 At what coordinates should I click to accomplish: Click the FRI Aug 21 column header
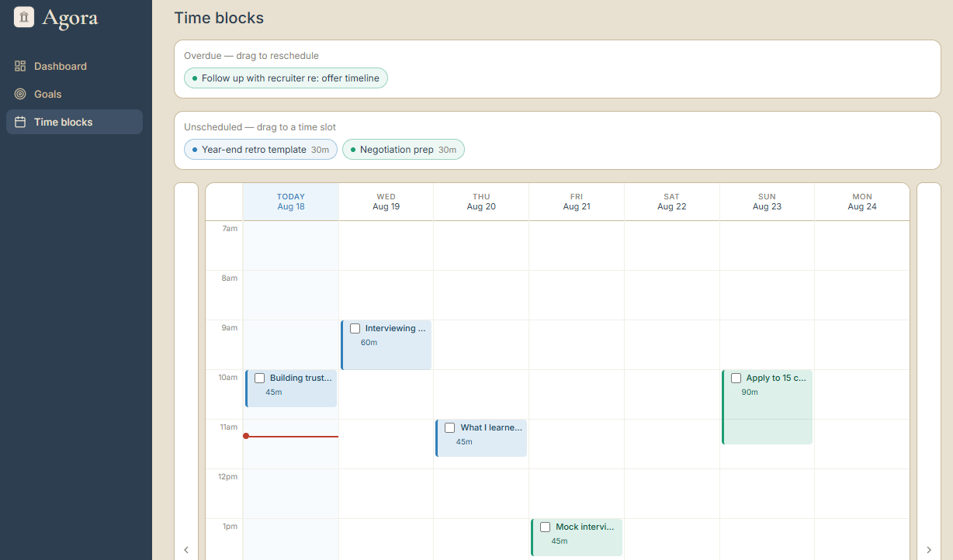tap(577, 202)
